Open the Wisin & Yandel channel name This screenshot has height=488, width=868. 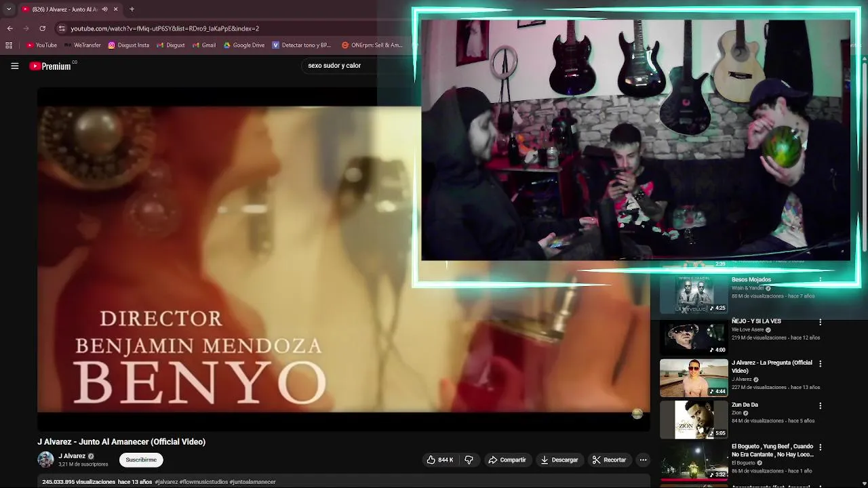747,288
